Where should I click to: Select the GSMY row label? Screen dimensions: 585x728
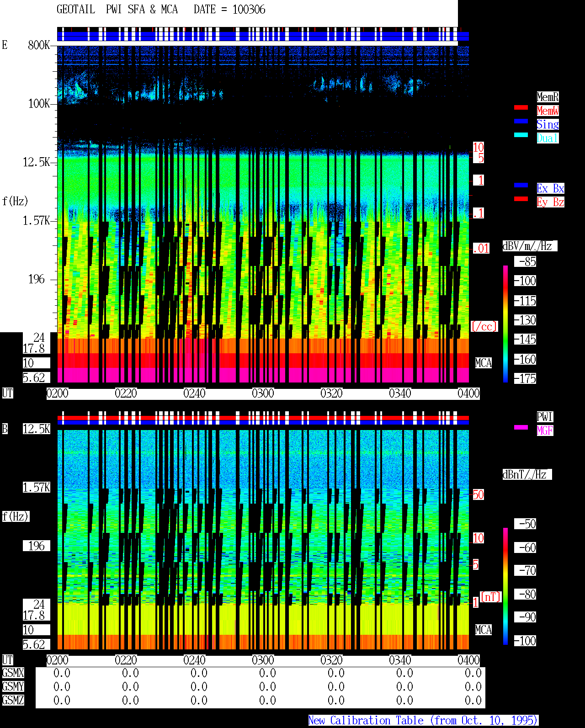click(13, 686)
